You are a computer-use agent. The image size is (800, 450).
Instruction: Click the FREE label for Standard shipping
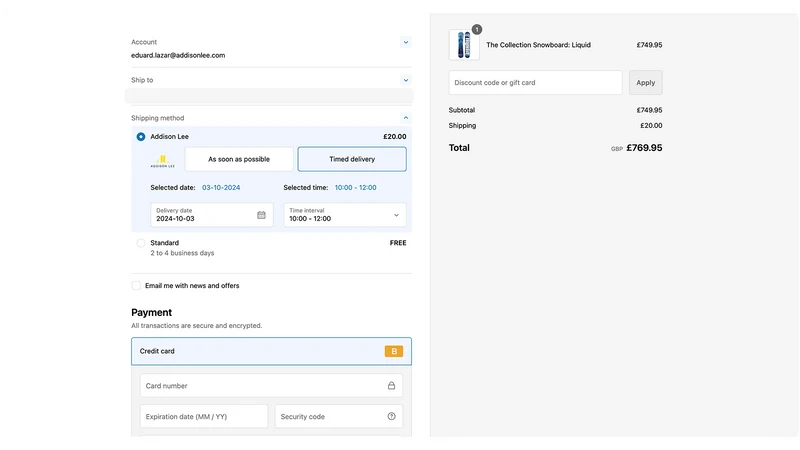398,243
